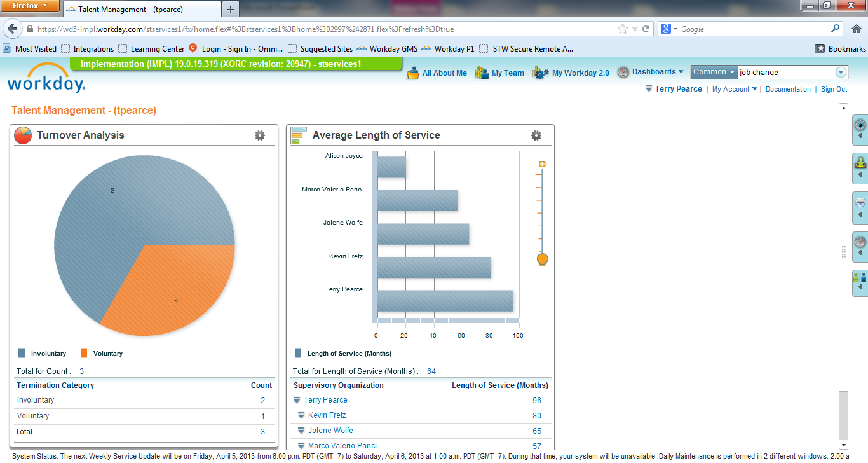Viewport: 868px width, 463px height.
Task: Open the Terry Pearce user menu
Action: pyautogui.click(x=674, y=89)
